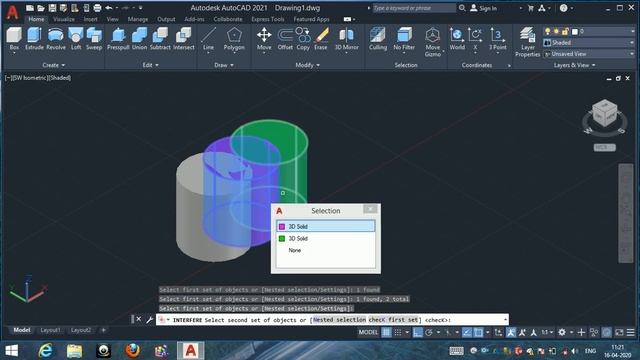Toggle snap mode dots in status bar
This screenshot has width=640, height=360.
click(x=398, y=332)
